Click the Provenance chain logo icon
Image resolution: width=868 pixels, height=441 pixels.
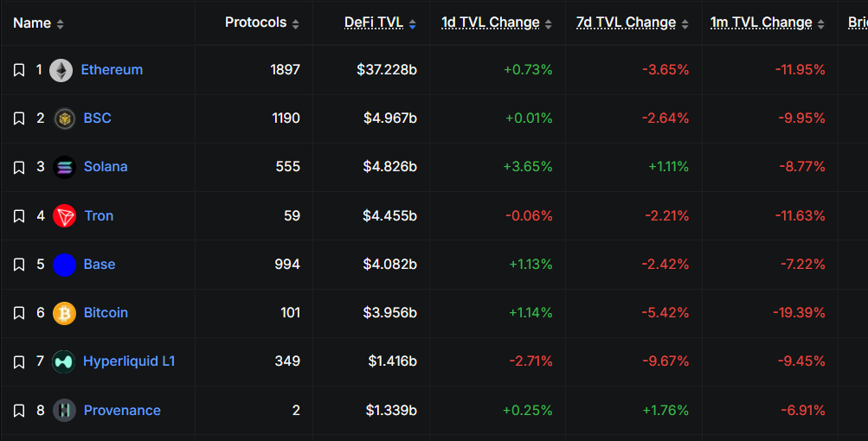click(64, 411)
